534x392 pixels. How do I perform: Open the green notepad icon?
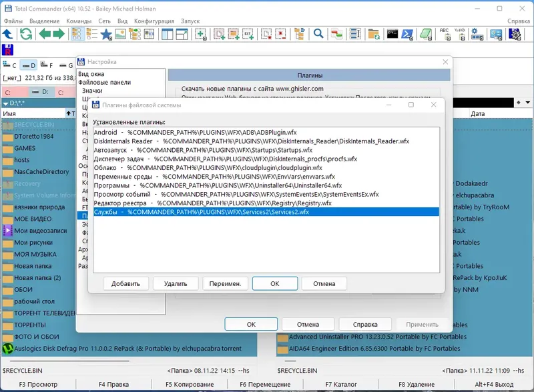(426, 34)
